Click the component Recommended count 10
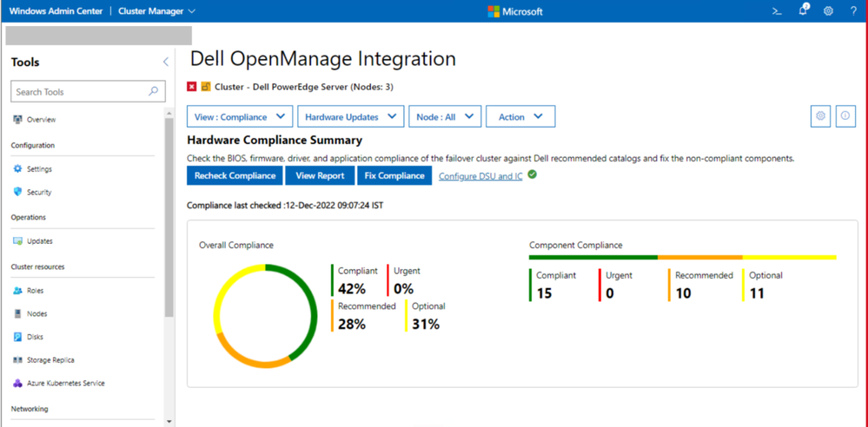The width and height of the screenshot is (868, 427). 684,293
